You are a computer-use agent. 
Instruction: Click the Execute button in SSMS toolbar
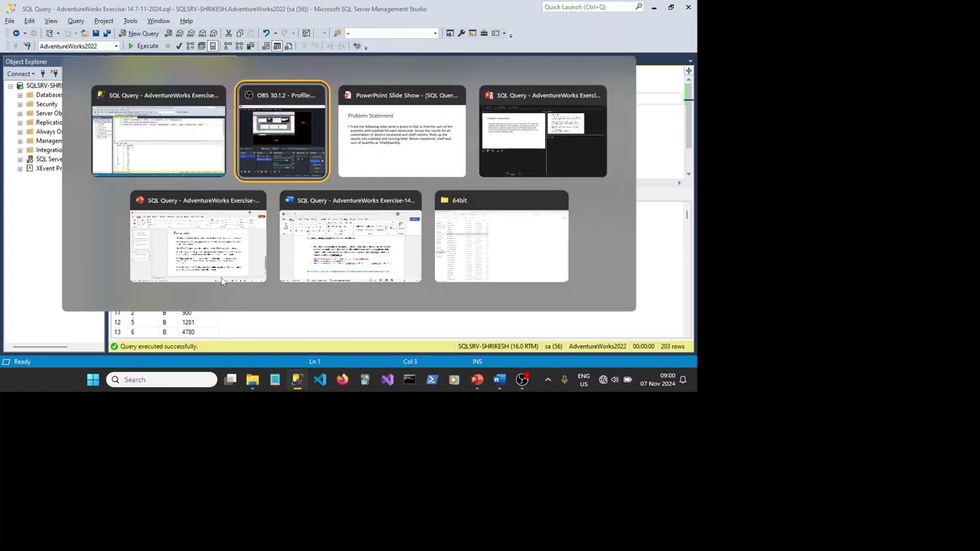pyautogui.click(x=143, y=46)
